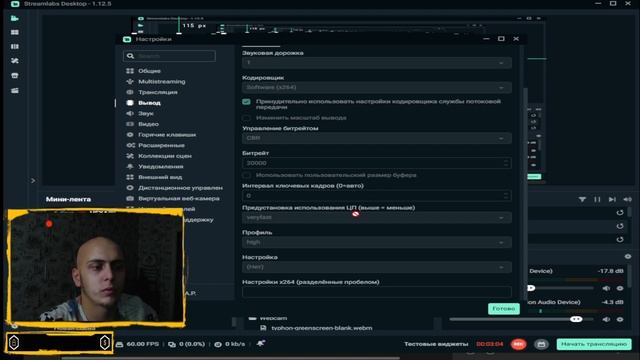640x360 pixels.
Task: Open Дистанционное управление settings section
Action: (x=180, y=188)
